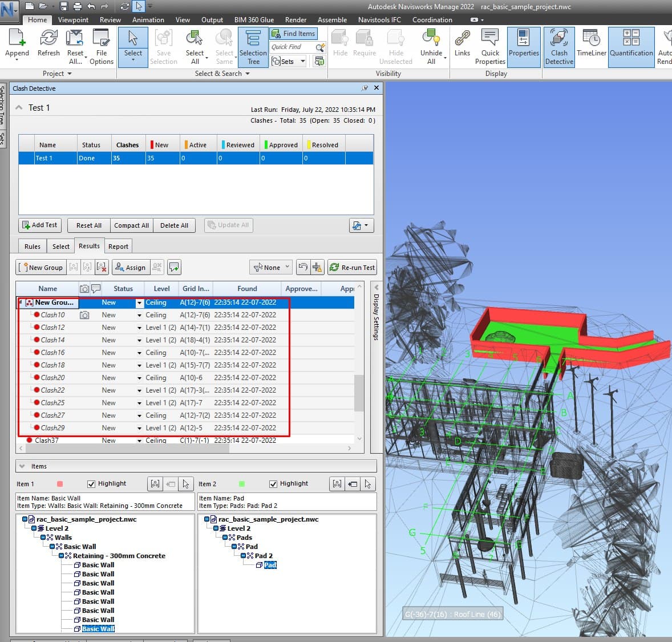This screenshot has height=642, width=672.
Task: Click Compact All button
Action: click(132, 225)
